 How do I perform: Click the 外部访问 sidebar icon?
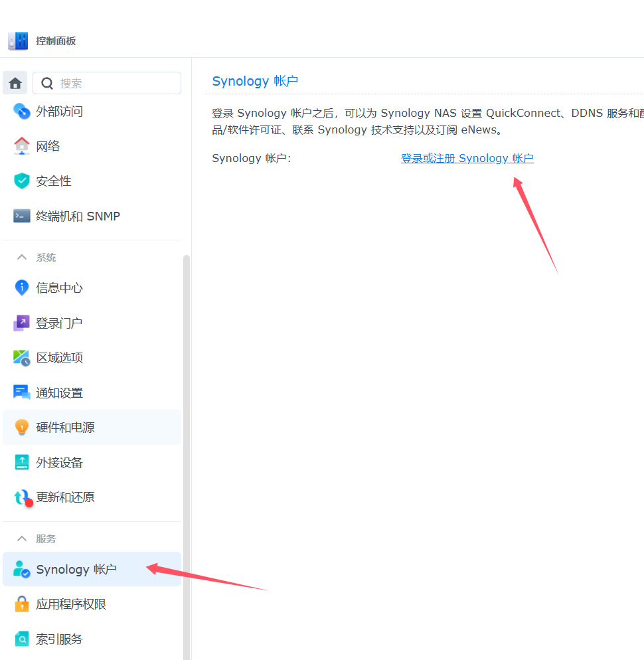(22, 111)
